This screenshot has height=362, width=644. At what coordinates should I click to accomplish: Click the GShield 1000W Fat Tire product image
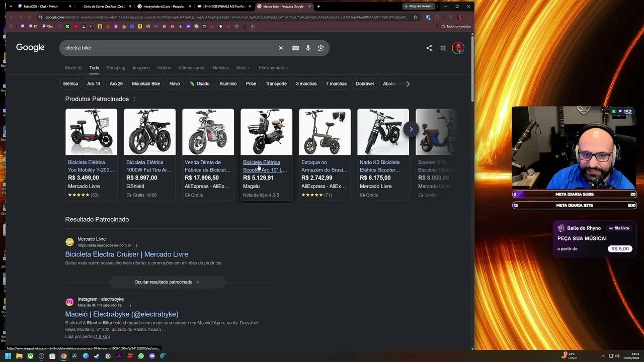pos(150,132)
